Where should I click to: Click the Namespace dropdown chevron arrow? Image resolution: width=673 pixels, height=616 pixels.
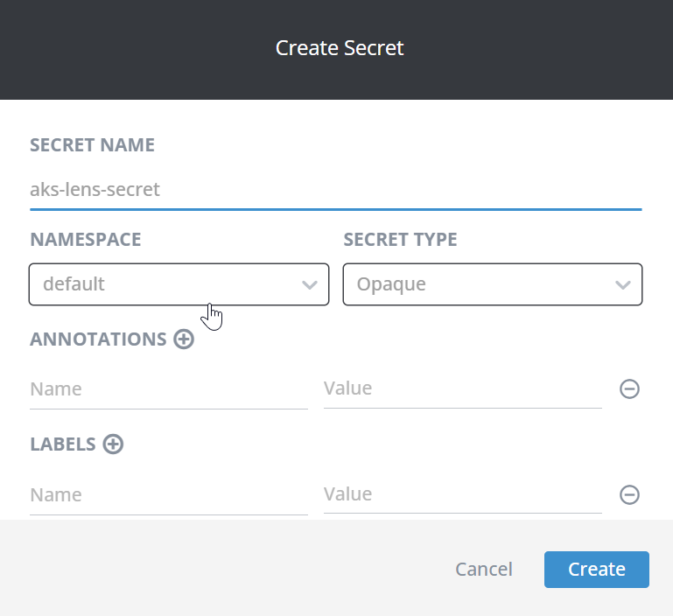point(309,285)
